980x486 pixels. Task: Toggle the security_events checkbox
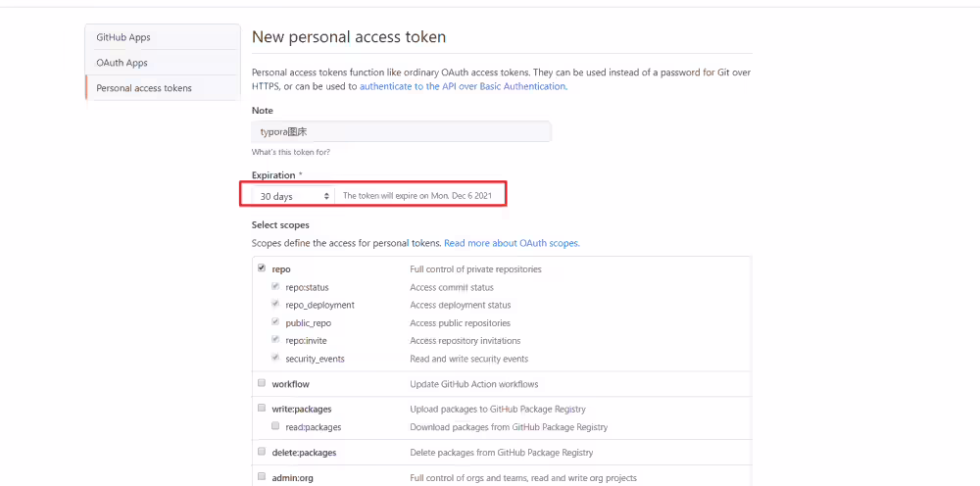[275, 358]
